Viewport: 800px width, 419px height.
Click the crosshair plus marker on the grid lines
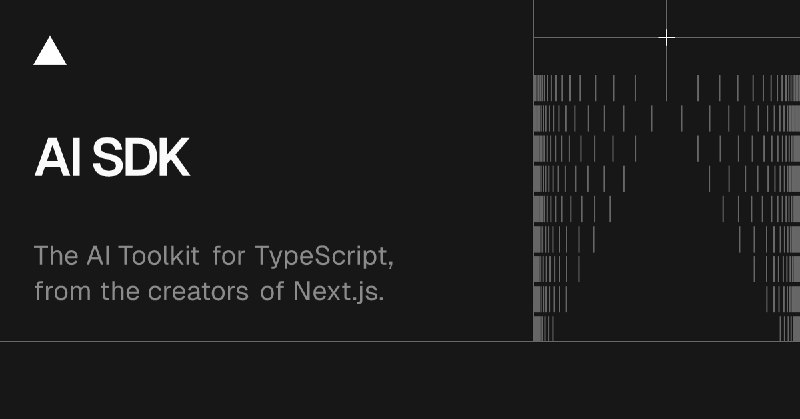(x=666, y=37)
